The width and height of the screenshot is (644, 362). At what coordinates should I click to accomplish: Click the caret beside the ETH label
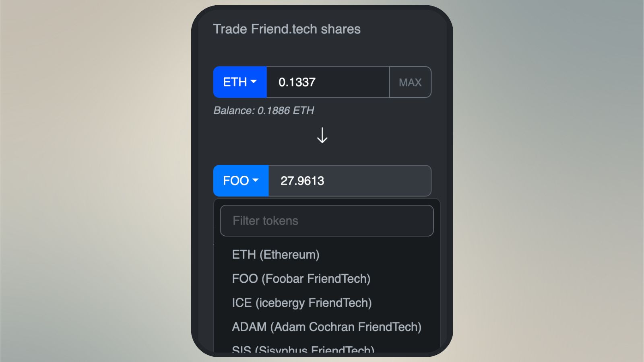coord(254,82)
